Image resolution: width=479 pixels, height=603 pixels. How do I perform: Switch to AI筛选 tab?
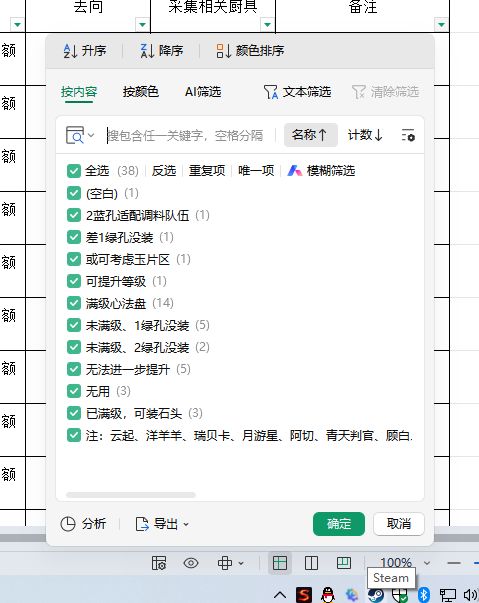click(x=203, y=92)
